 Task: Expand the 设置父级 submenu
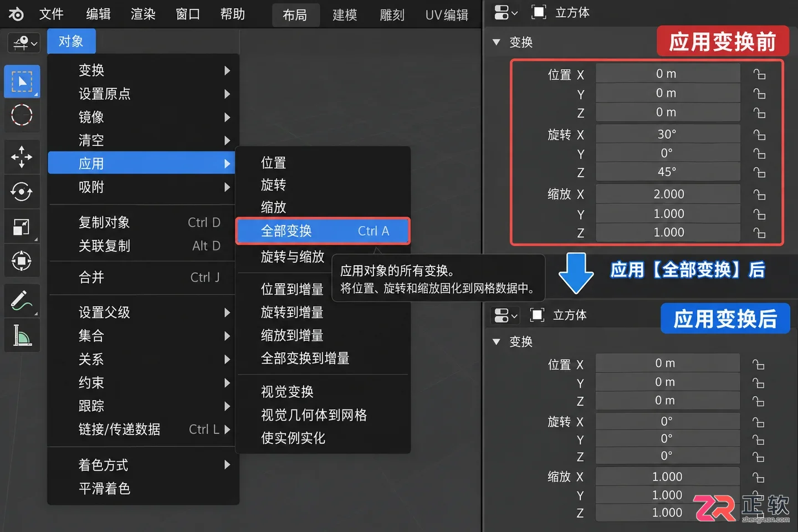(144, 313)
